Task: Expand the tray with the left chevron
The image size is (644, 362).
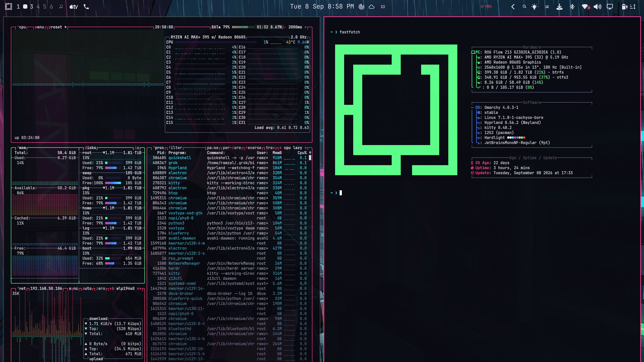Action: pyautogui.click(x=513, y=7)
